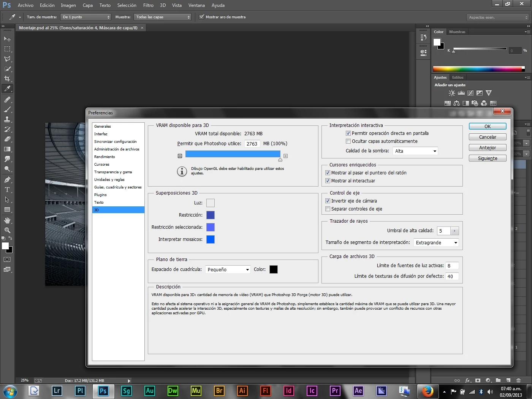Select the Zoom tool
The width and height of the screenshot is (532, 399).
pyautogui.click(x=7, y=230)
